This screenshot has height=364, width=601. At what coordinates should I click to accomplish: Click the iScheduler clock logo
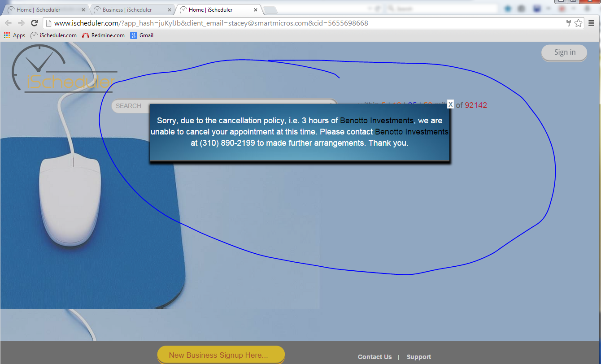[64, 69]
